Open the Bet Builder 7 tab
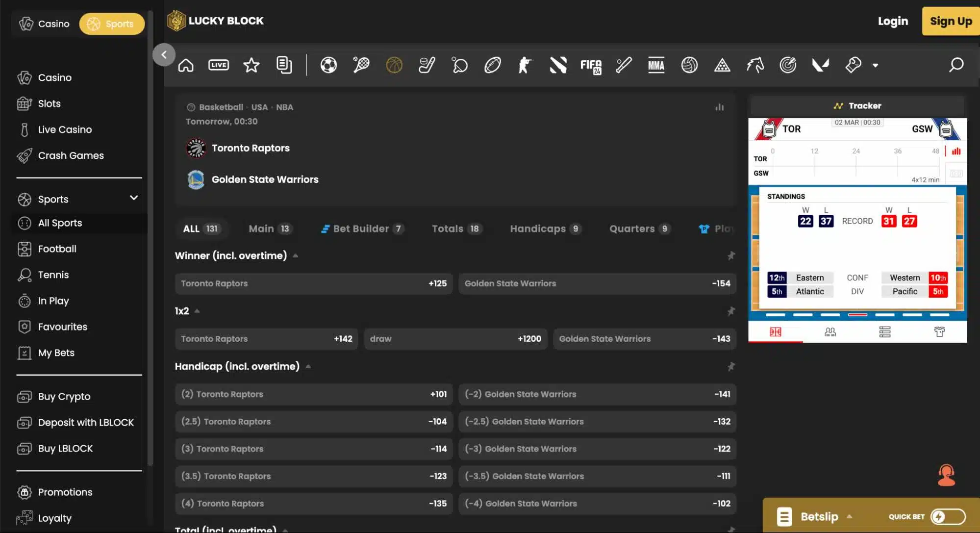 pyautogui.click(x=362, y=228)
